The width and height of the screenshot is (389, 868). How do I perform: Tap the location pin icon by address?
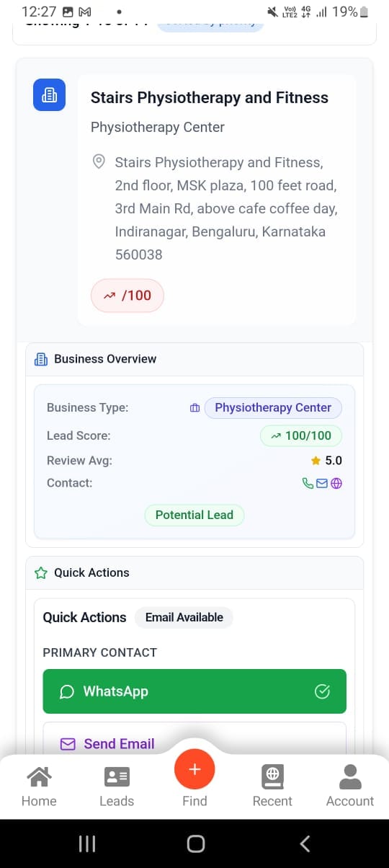[99, 161]
